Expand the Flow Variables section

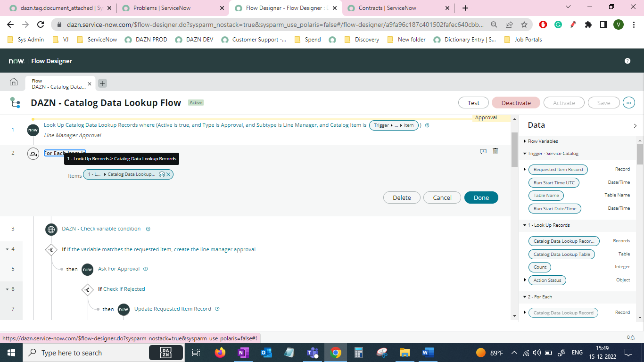point(525,141)
